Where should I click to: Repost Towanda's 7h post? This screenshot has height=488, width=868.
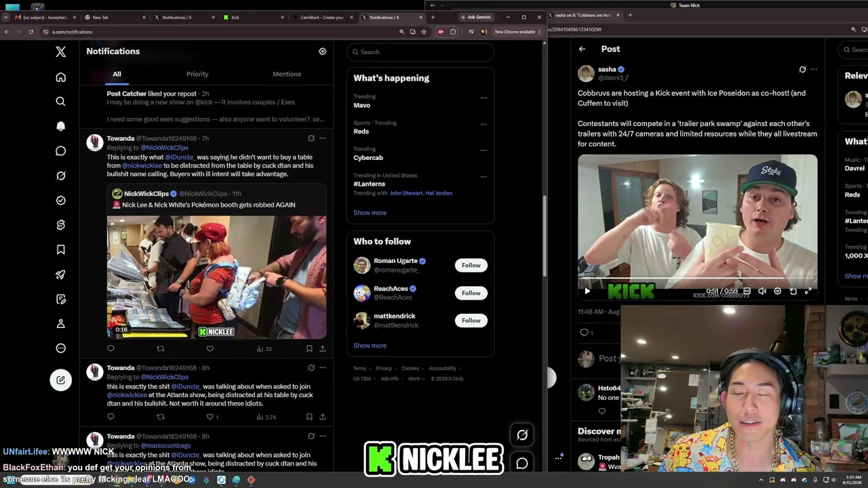[x=161, y=348]
